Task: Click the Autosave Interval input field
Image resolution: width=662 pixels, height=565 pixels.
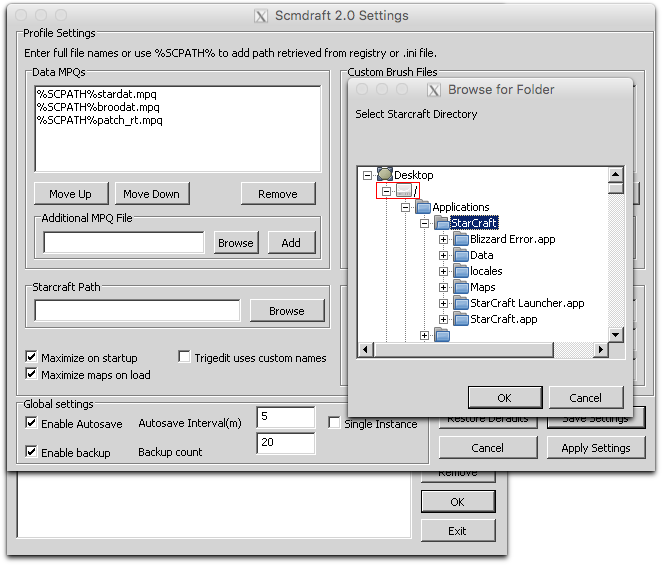Action: 285,418
